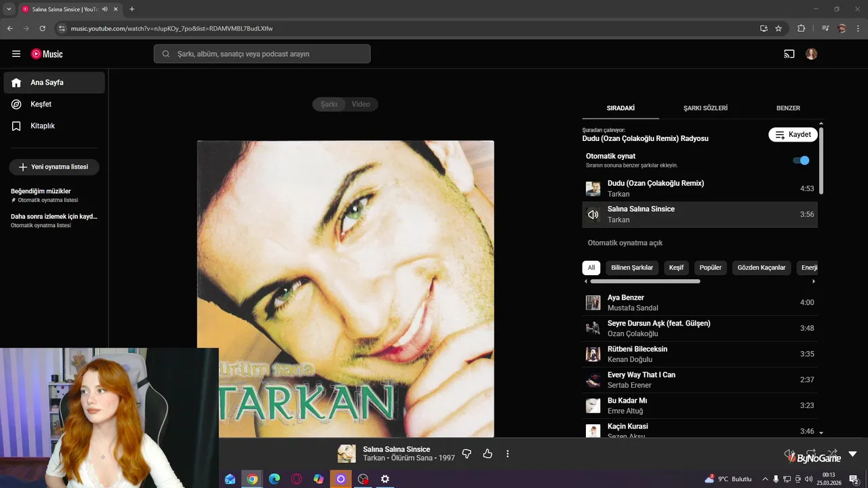
Task: Click the browser back arrow
Action: click(x=10, y=28)
